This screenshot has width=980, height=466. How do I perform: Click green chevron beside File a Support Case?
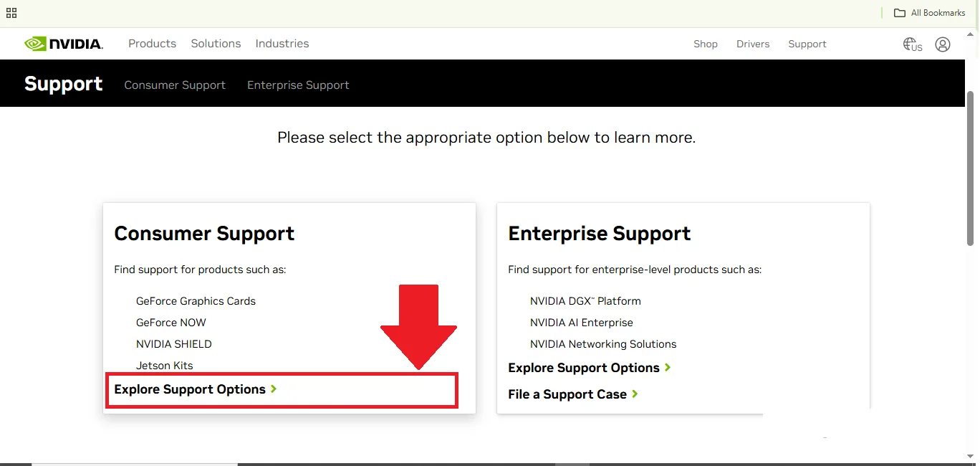pyautogui.click(x=635, y=394)
